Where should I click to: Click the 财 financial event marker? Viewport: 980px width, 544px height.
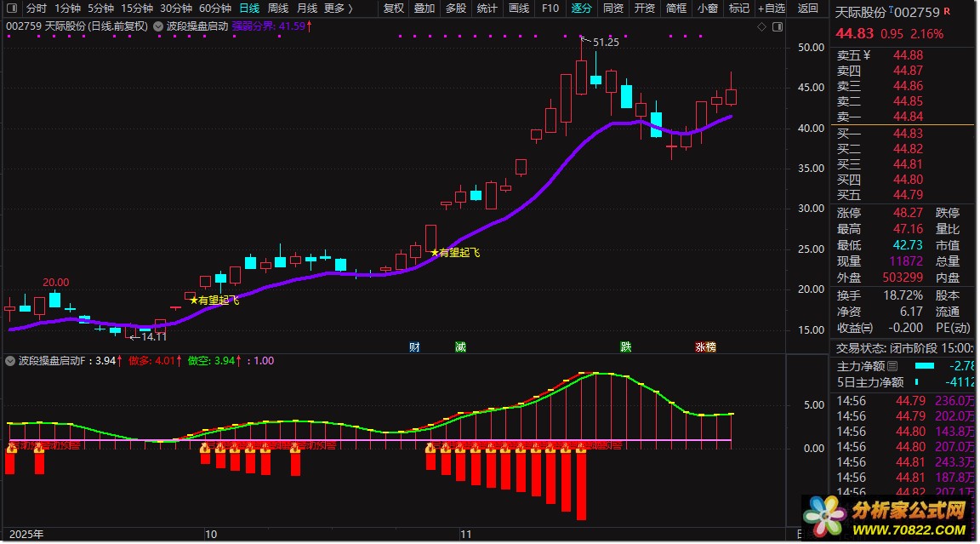(x=414, y=347)
